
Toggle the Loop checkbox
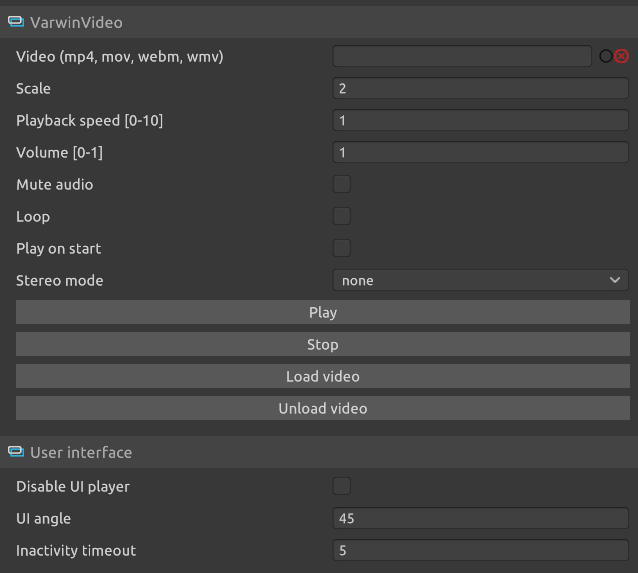(342, 216)
